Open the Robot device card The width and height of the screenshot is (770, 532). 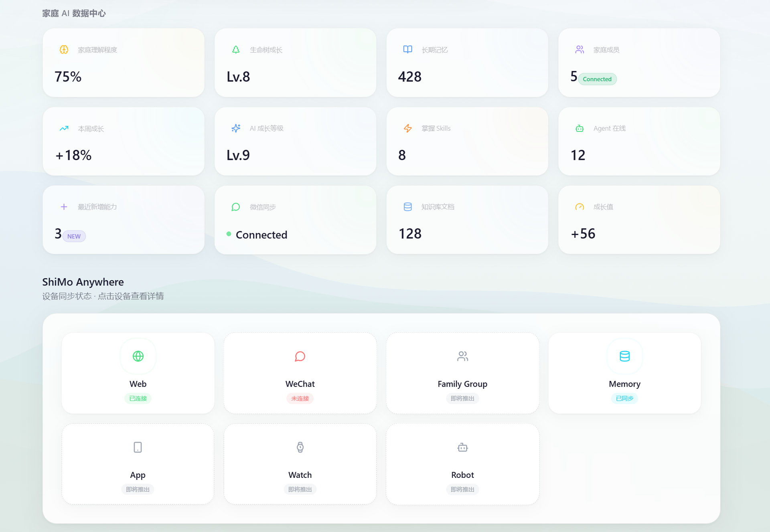462,464
